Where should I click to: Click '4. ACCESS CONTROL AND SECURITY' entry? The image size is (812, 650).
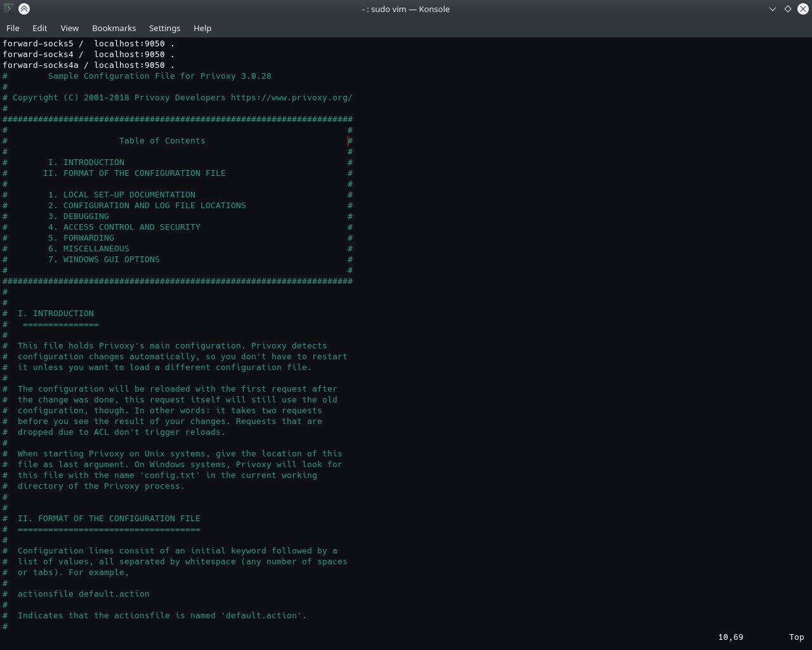tap(124, 227)
